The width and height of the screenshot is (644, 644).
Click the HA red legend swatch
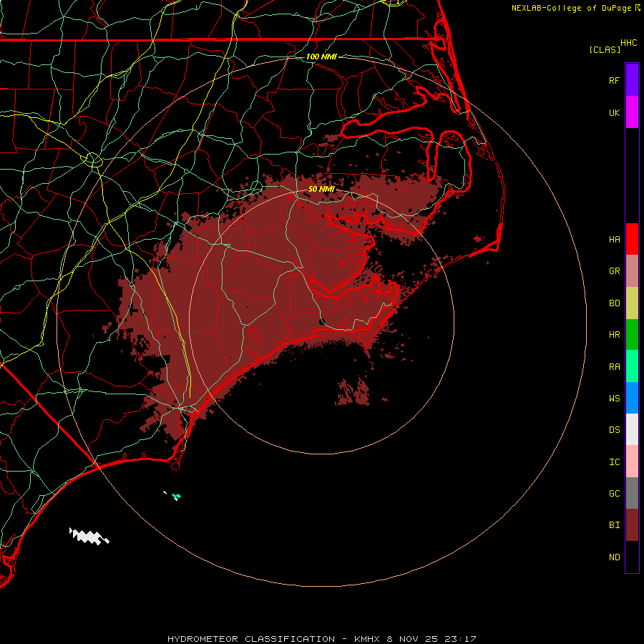tap(632, 239)
